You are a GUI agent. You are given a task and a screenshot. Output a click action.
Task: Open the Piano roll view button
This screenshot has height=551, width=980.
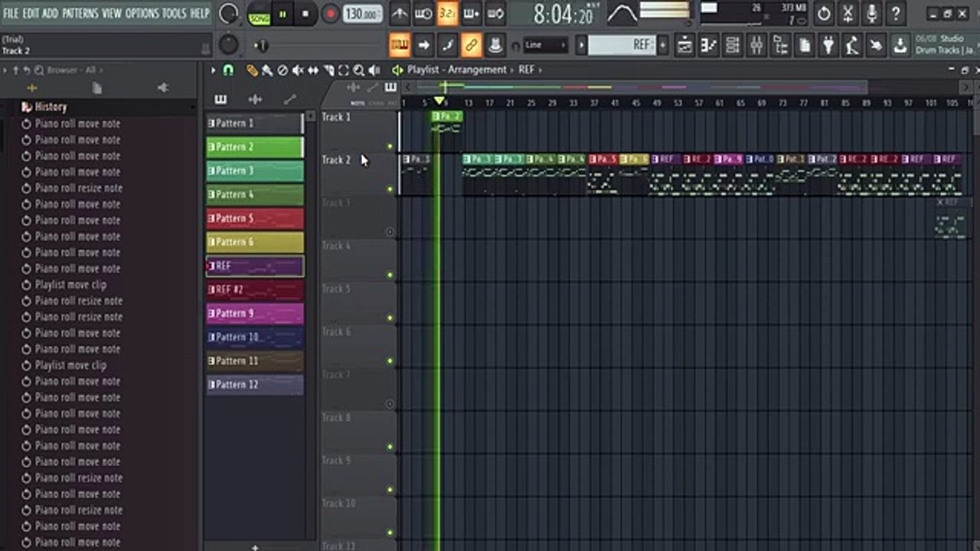click(x=709, y=45)
